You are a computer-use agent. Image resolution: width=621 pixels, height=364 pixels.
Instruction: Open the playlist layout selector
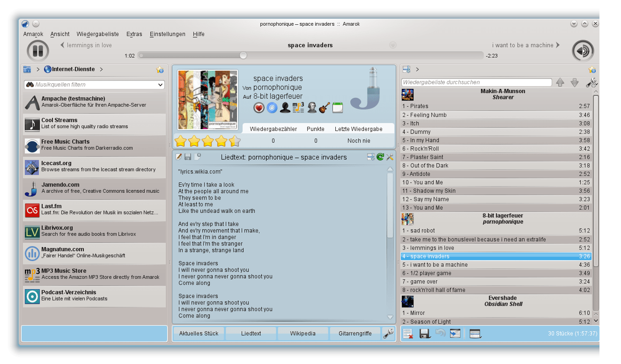tap(475, 334)
